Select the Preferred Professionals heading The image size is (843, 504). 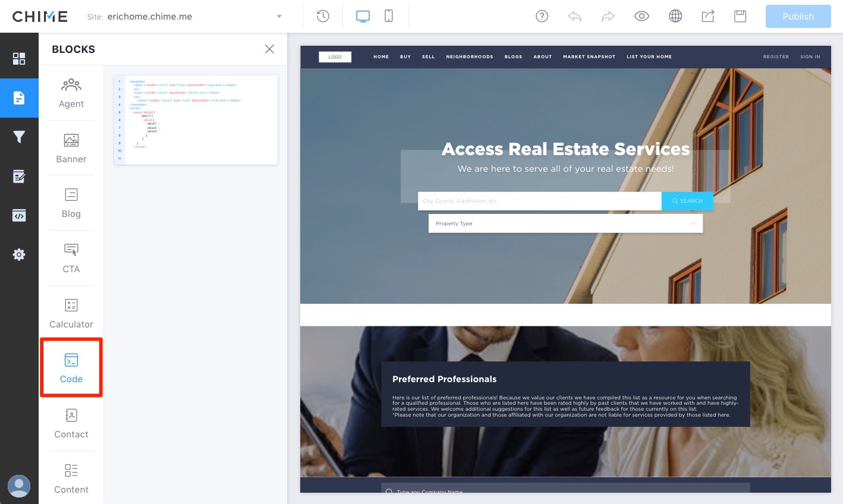coord(444,379)
